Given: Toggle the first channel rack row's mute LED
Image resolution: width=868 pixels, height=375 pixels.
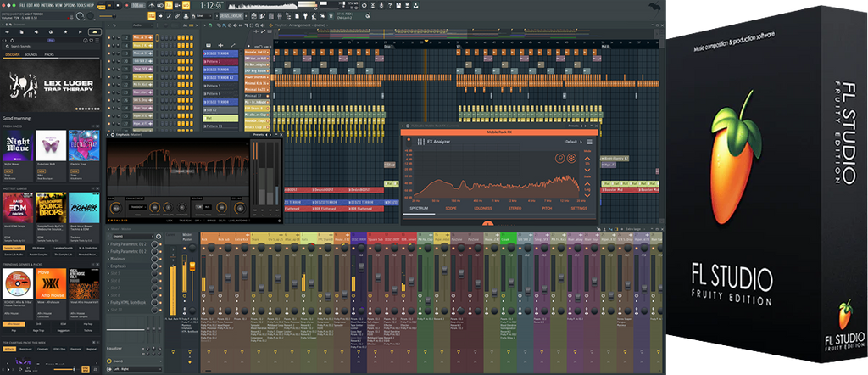Looking at the screenshot, I should (109, 37).
